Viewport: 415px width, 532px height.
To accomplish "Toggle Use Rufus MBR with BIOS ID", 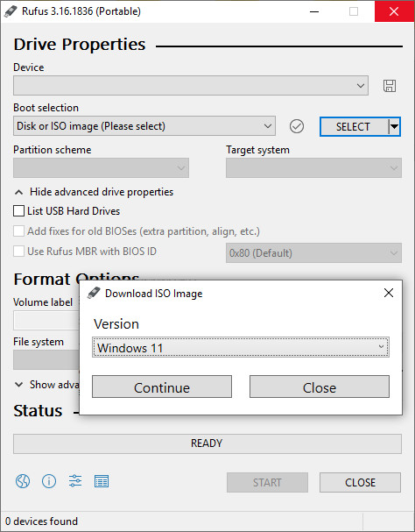I will click(x=18, y=252).
